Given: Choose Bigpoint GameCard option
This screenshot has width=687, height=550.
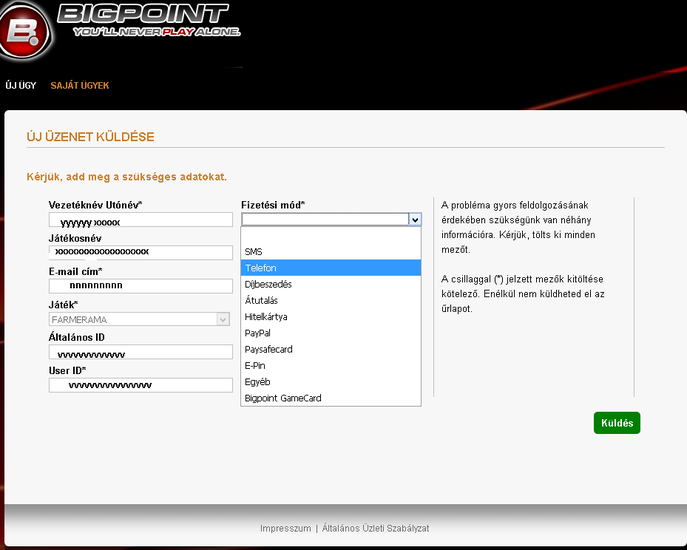Looking at the screenshot, I should tap(283, 398).
